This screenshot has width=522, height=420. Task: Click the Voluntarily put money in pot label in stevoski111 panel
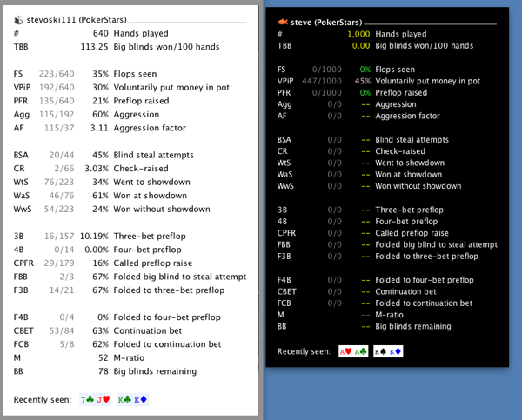coord(171,88)
